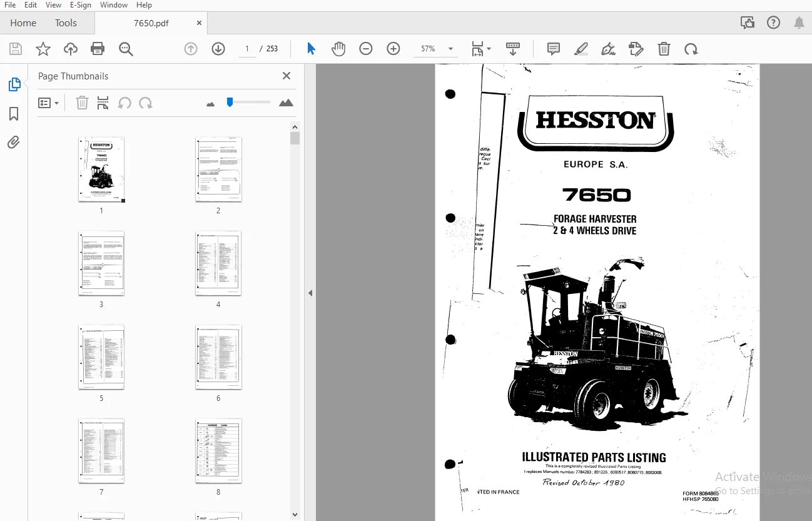Screen dimensions: 812x521
Task: Open the View menu
Action: (x=54, y=5)
